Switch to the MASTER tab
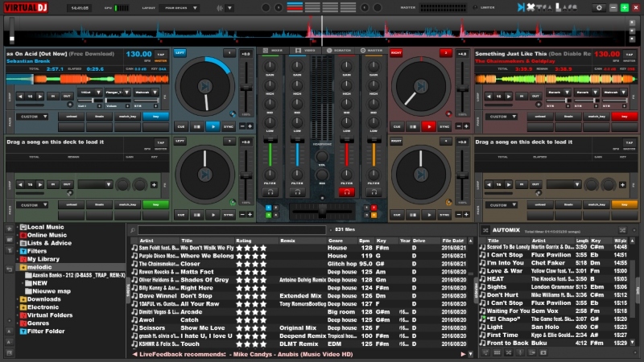The width and height of the screenshot is (644, 362). (x=371, y=51)
